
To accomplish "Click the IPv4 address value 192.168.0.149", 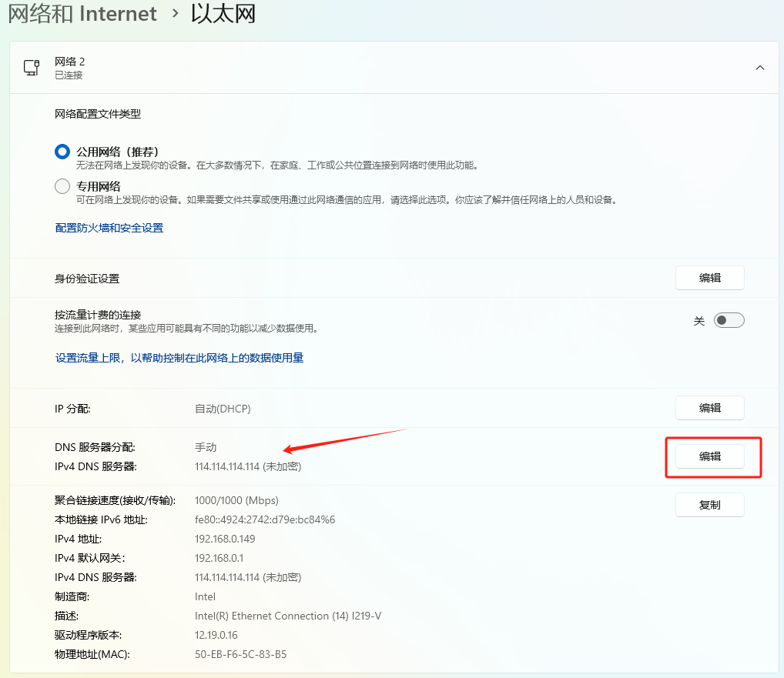I will point(225,539).
